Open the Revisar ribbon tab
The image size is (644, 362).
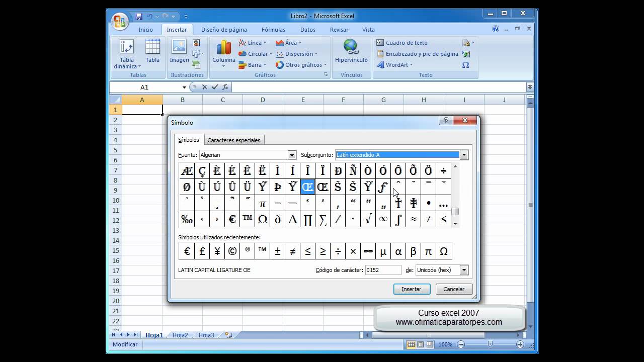pyautogui.click(x=339, y=30)
